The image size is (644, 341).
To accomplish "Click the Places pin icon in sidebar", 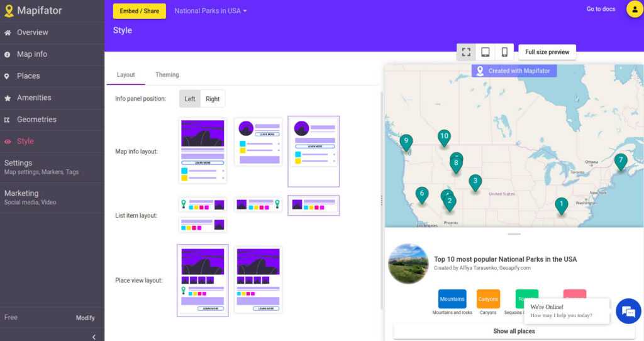I will 6,76.
